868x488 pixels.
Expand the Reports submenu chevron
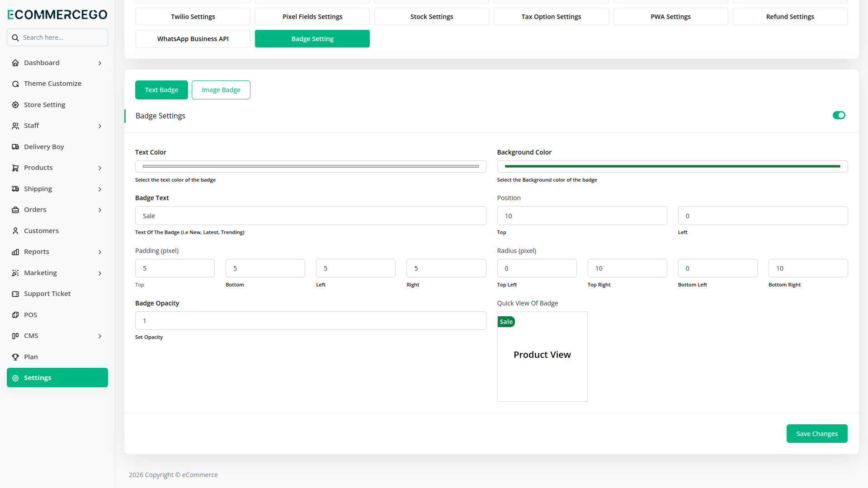(100, 252)
